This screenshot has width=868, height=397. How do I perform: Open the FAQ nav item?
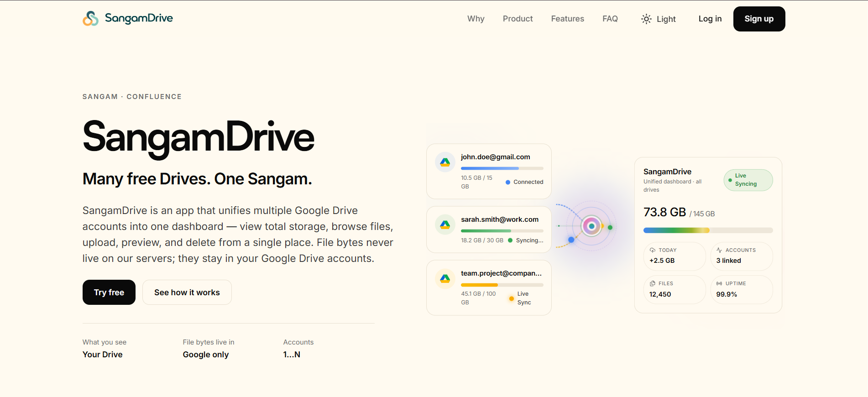(610, 19)
